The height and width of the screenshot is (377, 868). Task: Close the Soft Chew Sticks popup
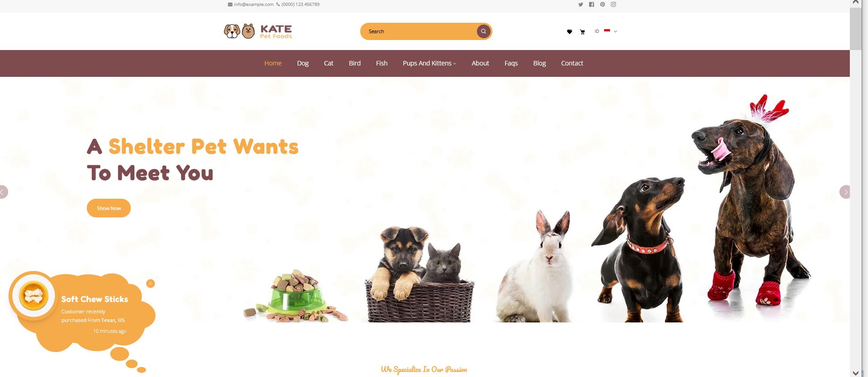(151, 284)
